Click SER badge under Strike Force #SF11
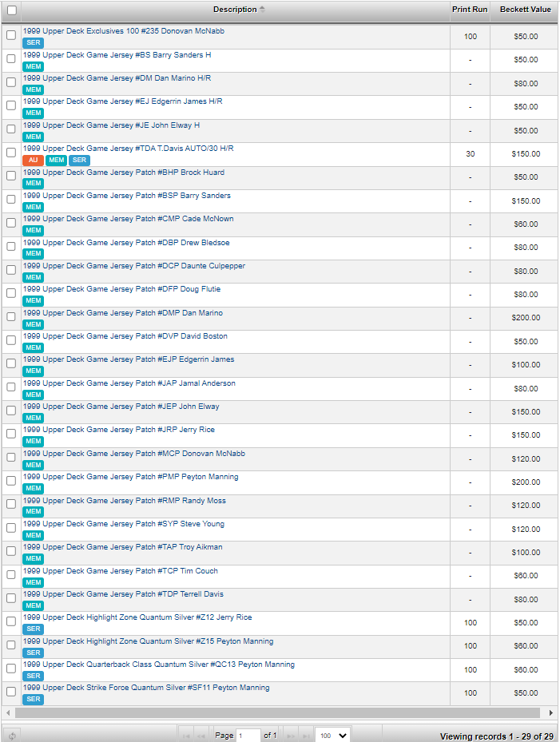Viewport: 560px width, 742px height. pyautogui.click(x=33, y=699)
